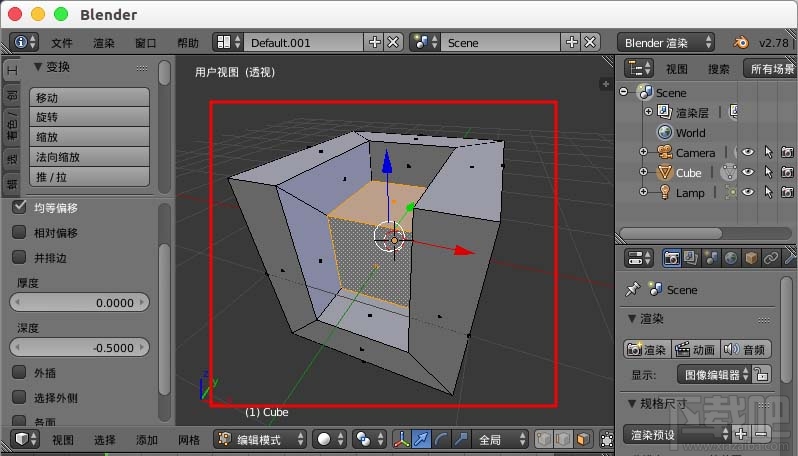The width and height of the screenshot is (798, 456).
Task: Open the Object properties tab
Action: point(751,258)
